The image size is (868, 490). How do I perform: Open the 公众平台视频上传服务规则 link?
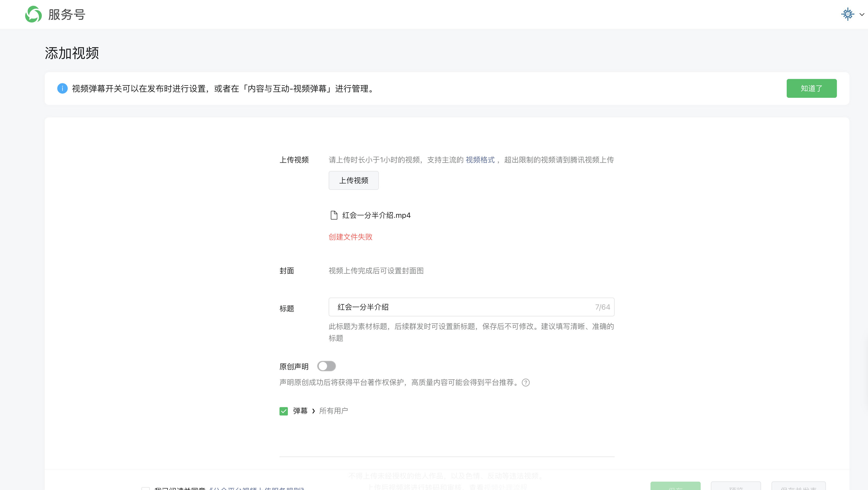point(257,488)
